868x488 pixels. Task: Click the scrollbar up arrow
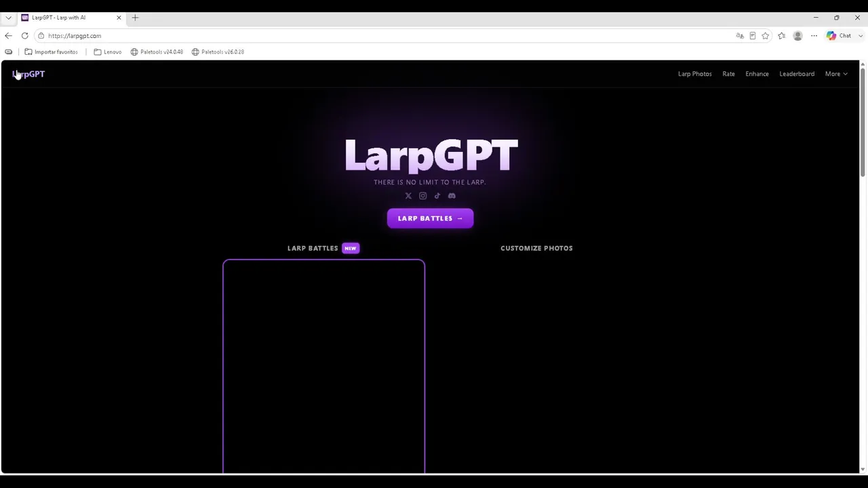click(x=863, y=64)
